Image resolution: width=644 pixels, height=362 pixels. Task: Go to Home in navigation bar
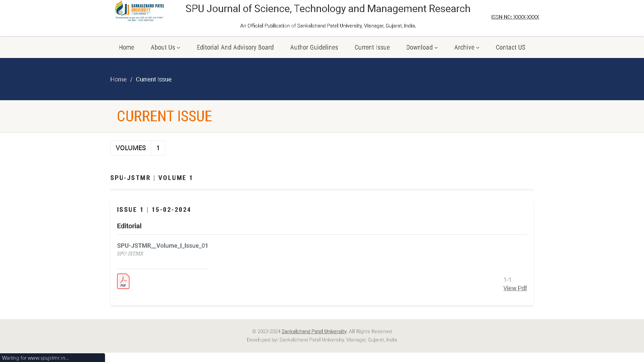(x=126, y=48)
